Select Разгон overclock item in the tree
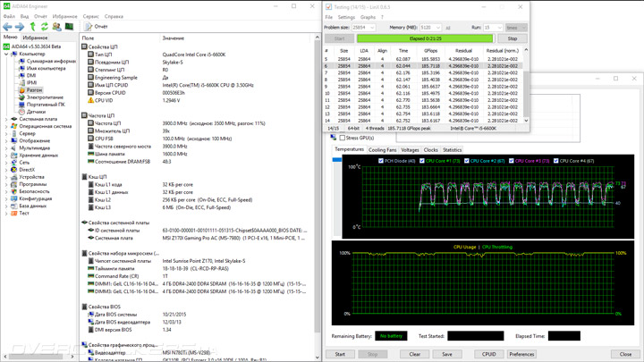The width and height of the screenshot is (644, 362). pyautogui.click(x=34, y=90)
